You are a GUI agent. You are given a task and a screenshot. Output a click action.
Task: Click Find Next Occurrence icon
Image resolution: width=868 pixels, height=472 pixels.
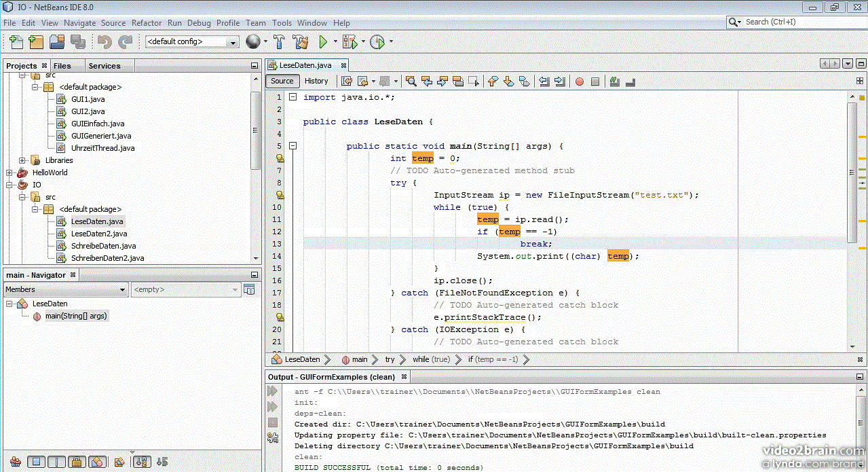442,81
